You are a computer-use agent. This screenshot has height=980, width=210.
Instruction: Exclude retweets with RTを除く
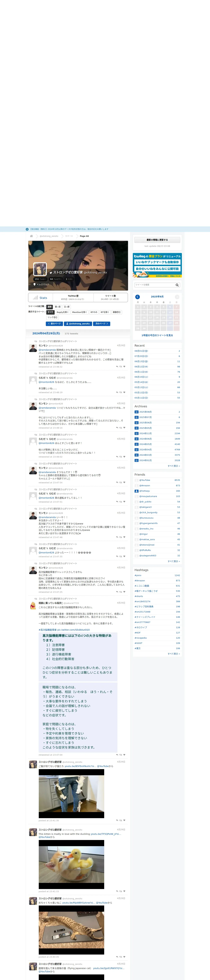105,312
